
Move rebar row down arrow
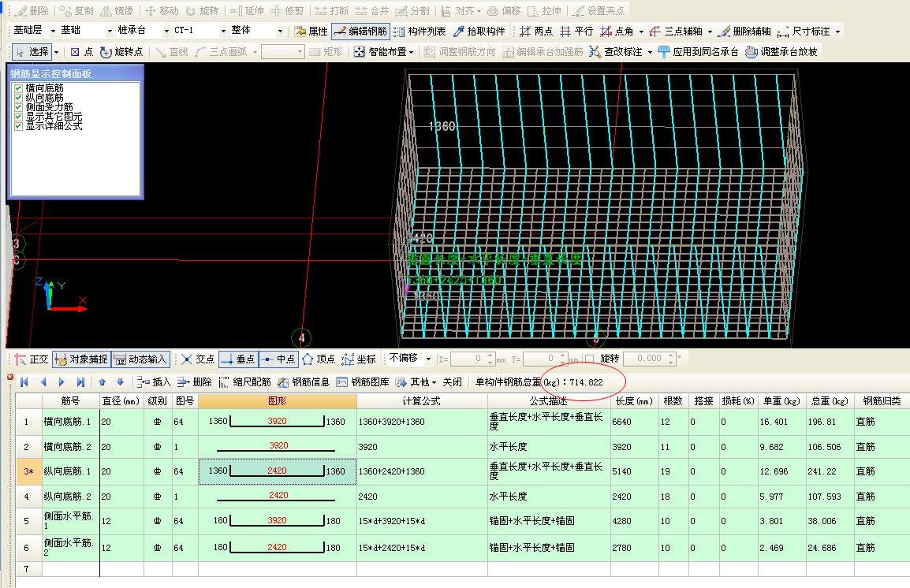120,382
